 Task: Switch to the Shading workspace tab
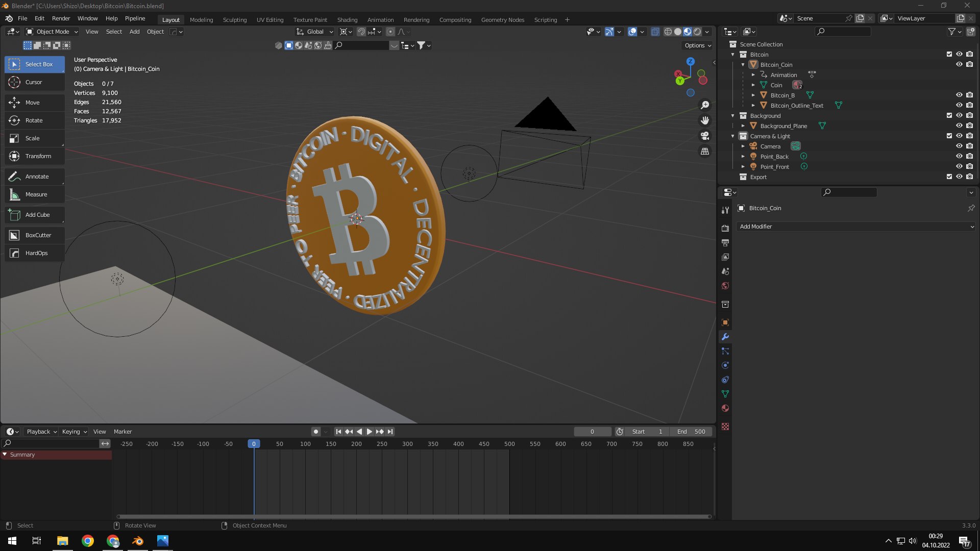tap(347, 20)
